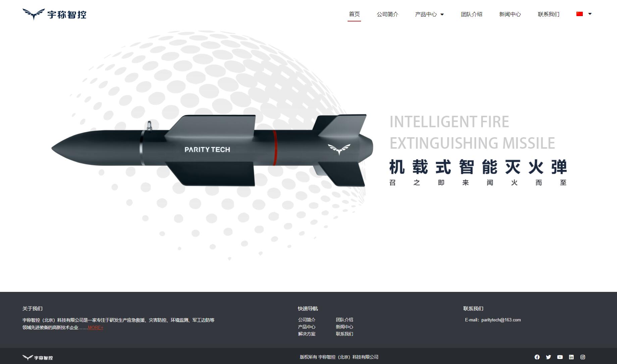This screenshot has height=364, width=617.
Task: Click the 召之即来闻火而至 slogan
Action: click(478, 183)
